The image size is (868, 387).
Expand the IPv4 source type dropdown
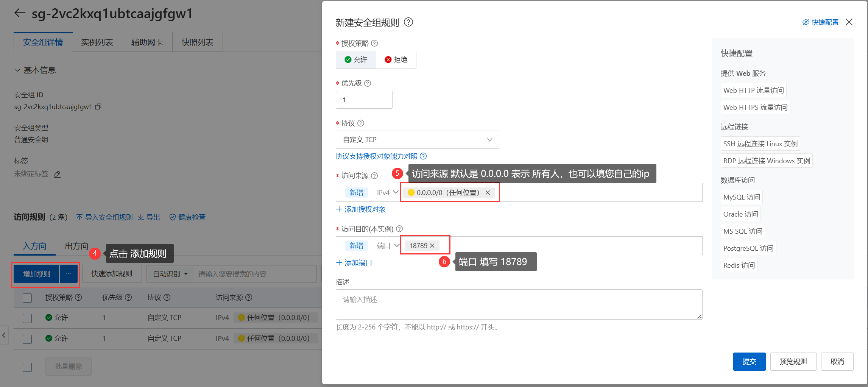[387, 193]
